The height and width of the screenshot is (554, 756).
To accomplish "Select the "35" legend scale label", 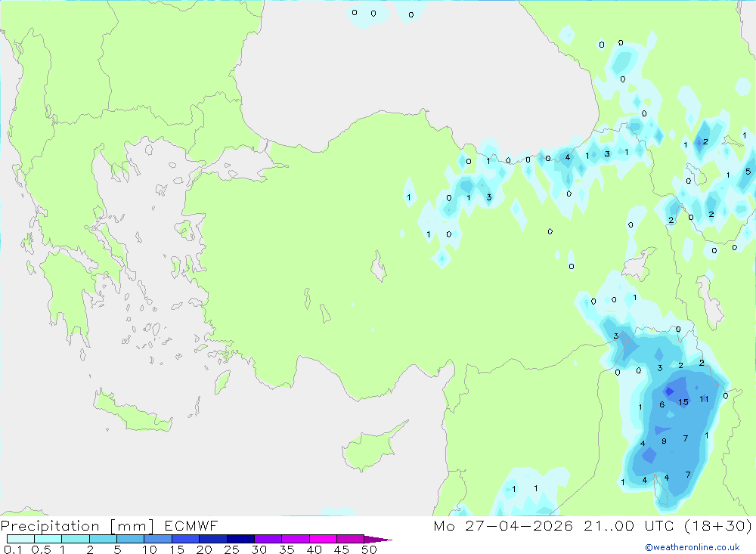I will coord(287,549).
